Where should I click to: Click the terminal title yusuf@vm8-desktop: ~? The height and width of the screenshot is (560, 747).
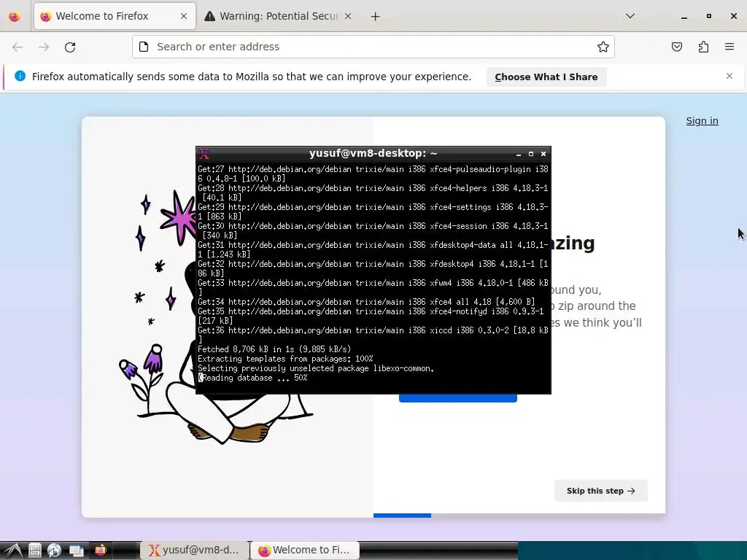click(x=373, y=153)
